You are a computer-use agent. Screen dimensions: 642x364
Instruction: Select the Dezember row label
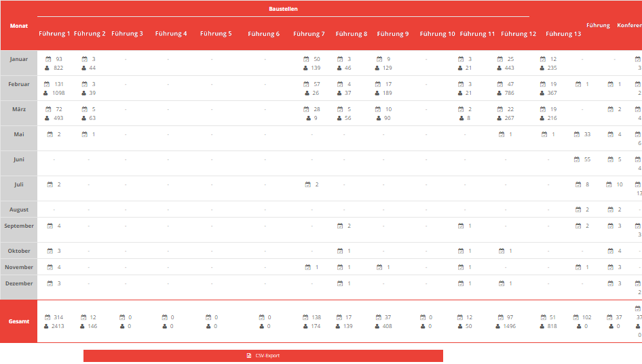pyautogui.click(x=19, y=283)
